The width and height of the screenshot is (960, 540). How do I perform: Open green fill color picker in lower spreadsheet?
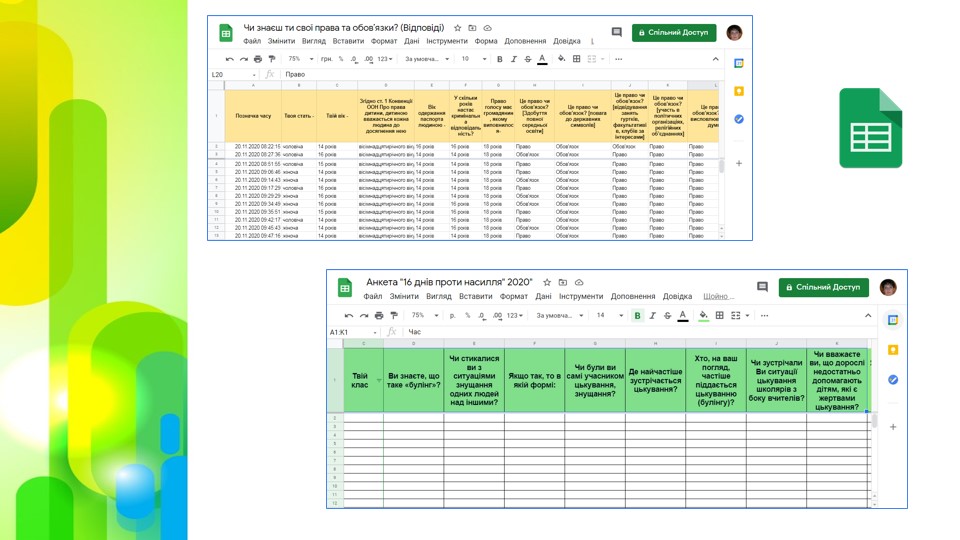tap(703, 315)
